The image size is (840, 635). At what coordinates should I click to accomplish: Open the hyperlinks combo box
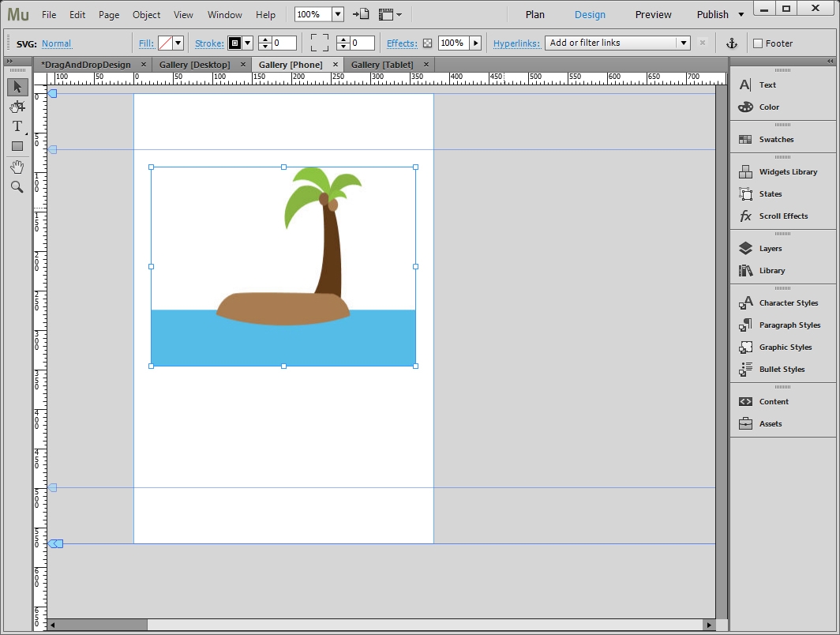[x=617, y=43]
